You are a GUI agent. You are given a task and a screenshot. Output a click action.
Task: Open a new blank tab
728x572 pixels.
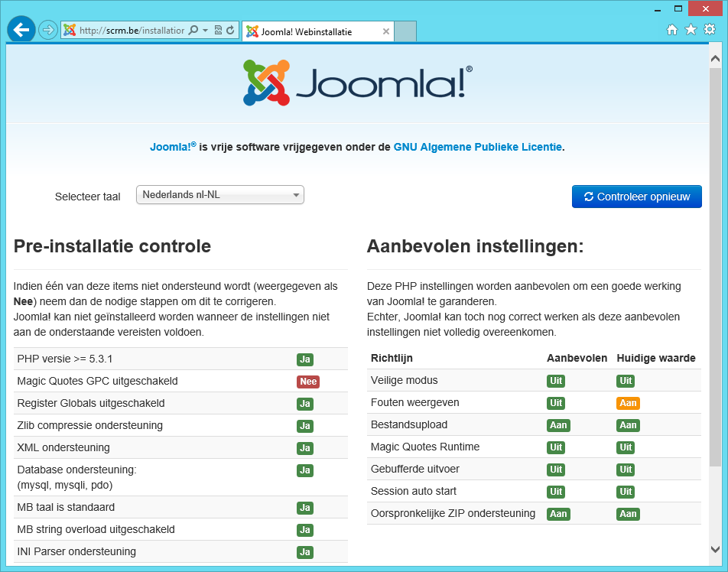(x=405, y=32)
